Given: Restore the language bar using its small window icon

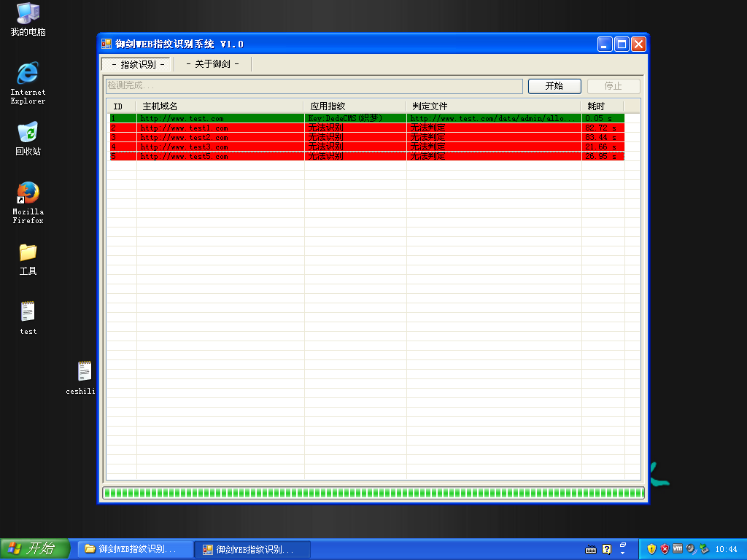Looking at the screenshot, I should point(623,545).
